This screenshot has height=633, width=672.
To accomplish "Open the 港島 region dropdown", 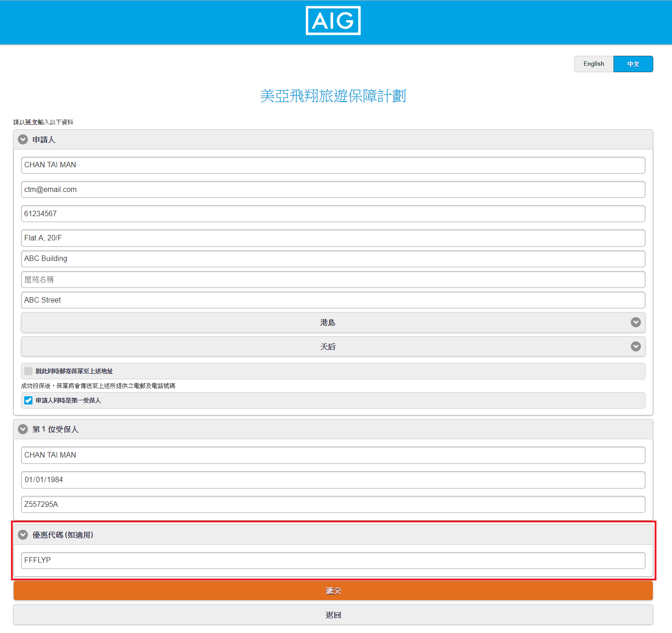I will point(333,322).
